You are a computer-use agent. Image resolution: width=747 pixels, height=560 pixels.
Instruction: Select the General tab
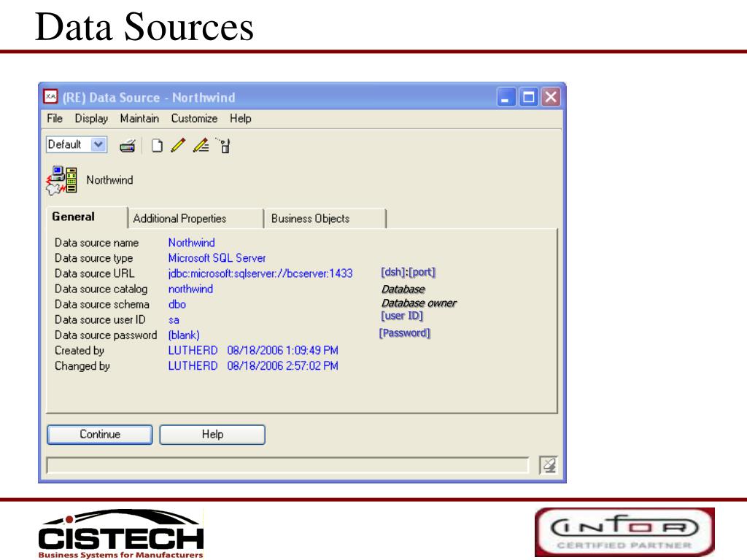point(87,217)
